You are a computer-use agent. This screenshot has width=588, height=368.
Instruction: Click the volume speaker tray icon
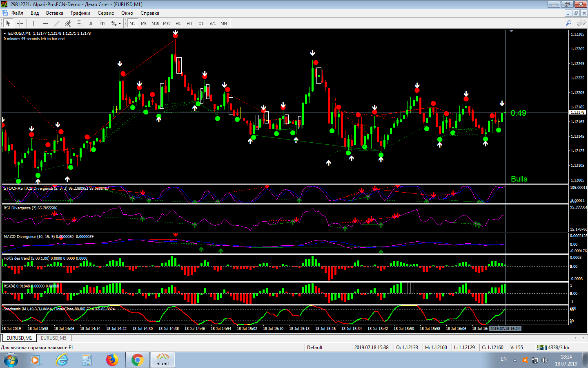tap(544, 360)
